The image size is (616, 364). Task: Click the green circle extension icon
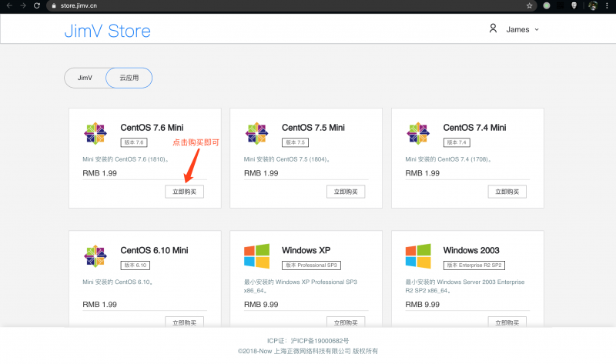pos(547,5)
